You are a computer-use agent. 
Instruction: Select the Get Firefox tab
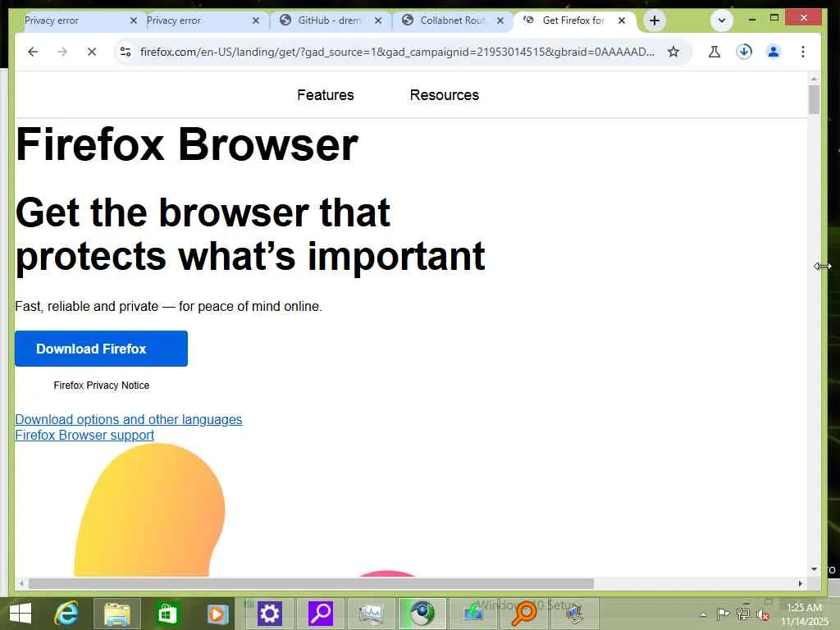click(573, 21)
